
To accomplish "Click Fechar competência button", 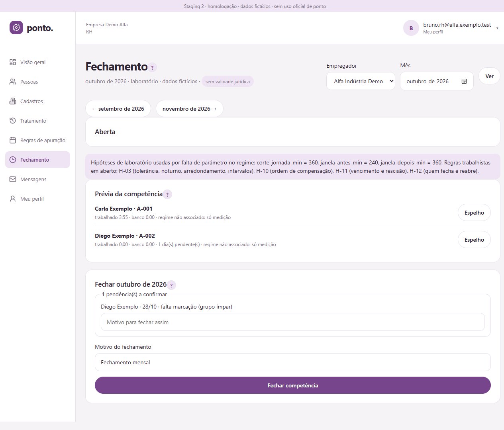I will tap(293, 385).
